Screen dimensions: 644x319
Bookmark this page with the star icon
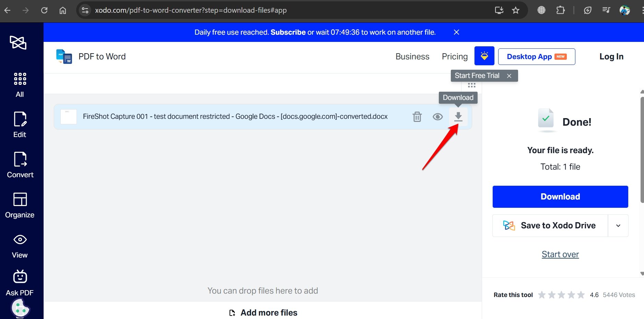(515, 10)
